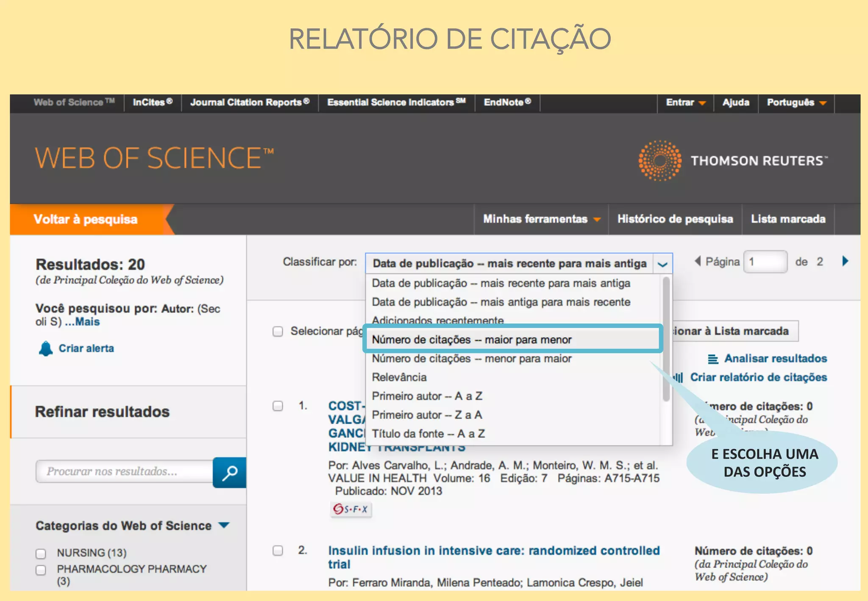Open Lista marcada
868x601 pixels.
point(788,219)
